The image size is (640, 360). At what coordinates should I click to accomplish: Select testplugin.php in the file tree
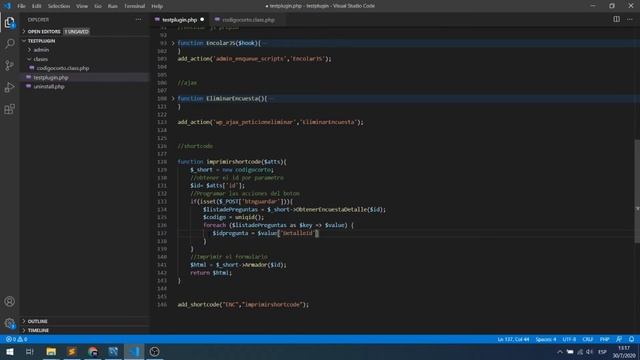[x=51, y=78]
